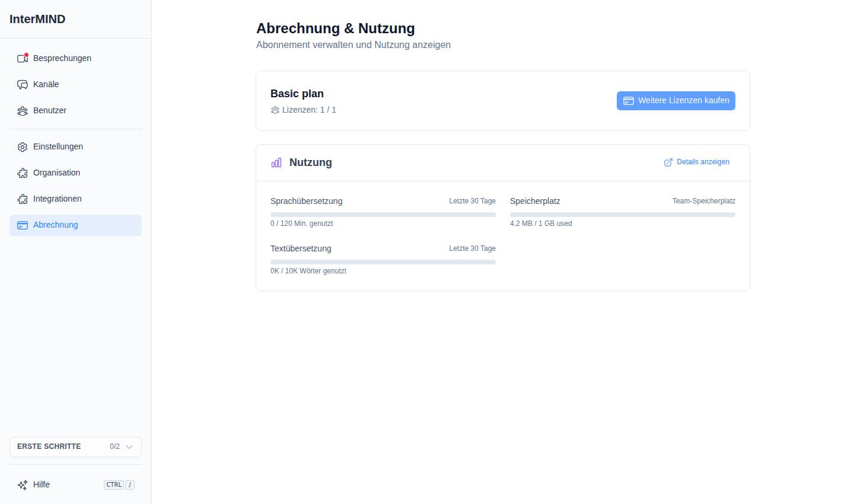Click the slash key hint badge

click(130, 485)
